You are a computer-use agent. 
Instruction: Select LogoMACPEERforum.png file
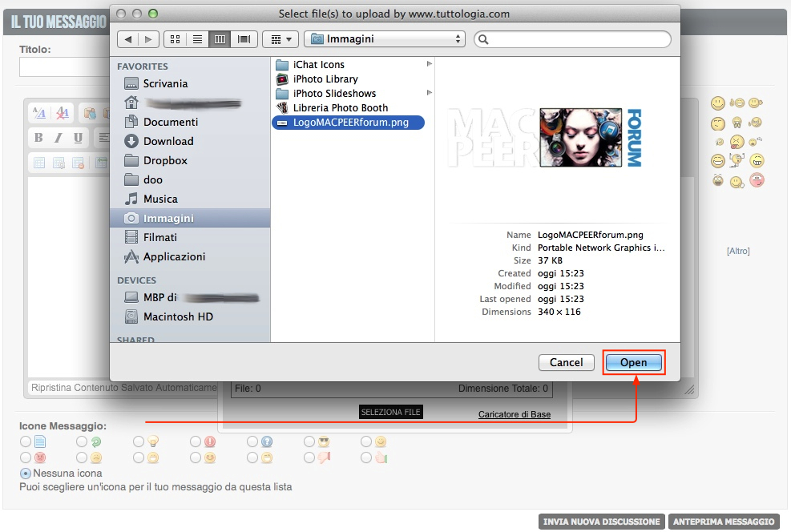348,123
